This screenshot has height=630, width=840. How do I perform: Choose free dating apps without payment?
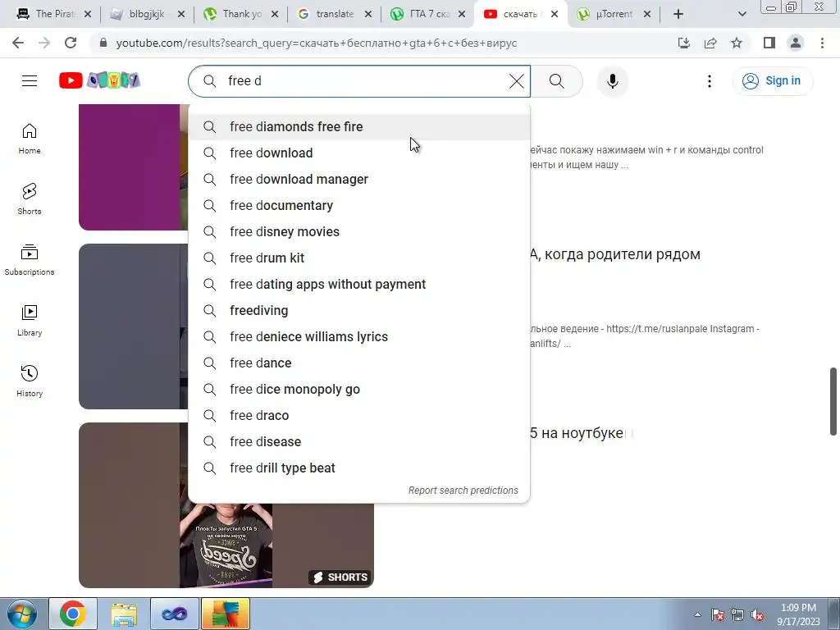click(359, 284)
